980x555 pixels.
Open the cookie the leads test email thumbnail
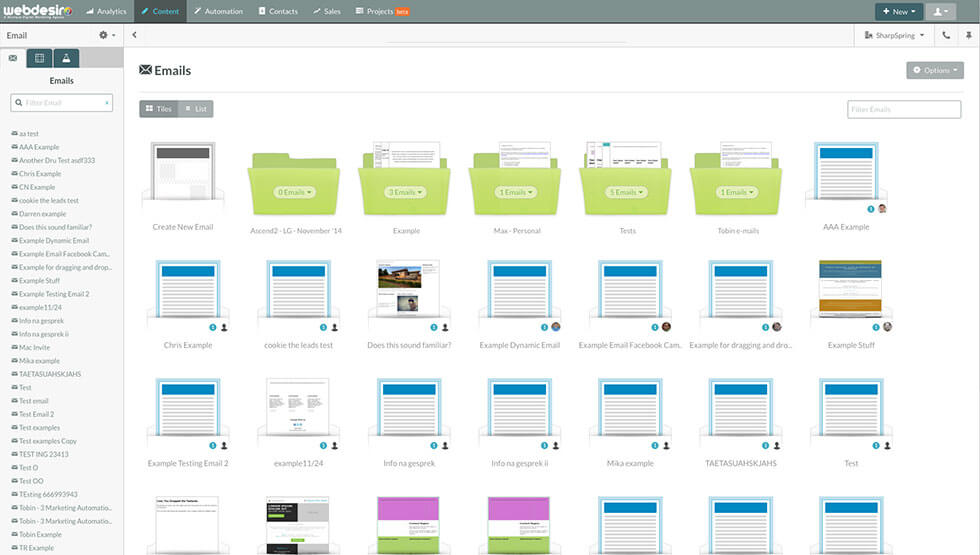[298, 289]
